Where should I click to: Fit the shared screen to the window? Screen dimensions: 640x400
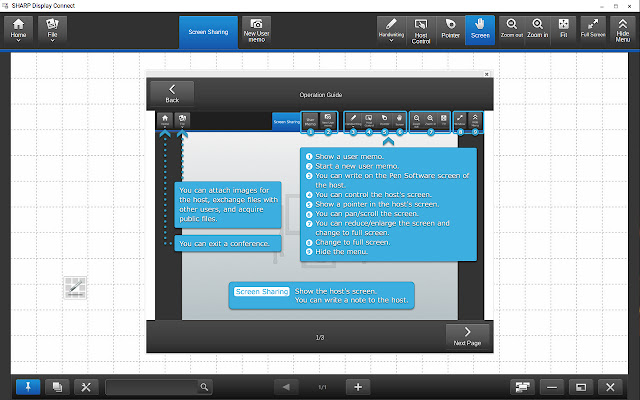(563, 29)
